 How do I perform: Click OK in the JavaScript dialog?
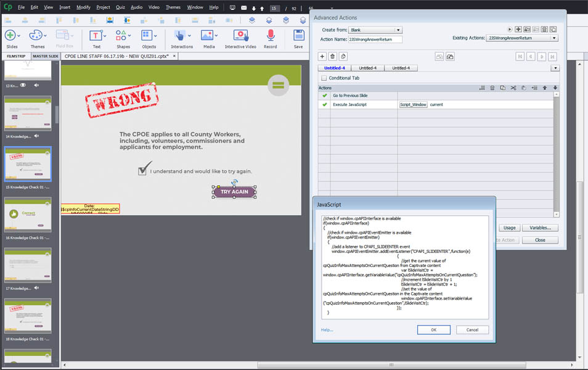click(433, 330)
